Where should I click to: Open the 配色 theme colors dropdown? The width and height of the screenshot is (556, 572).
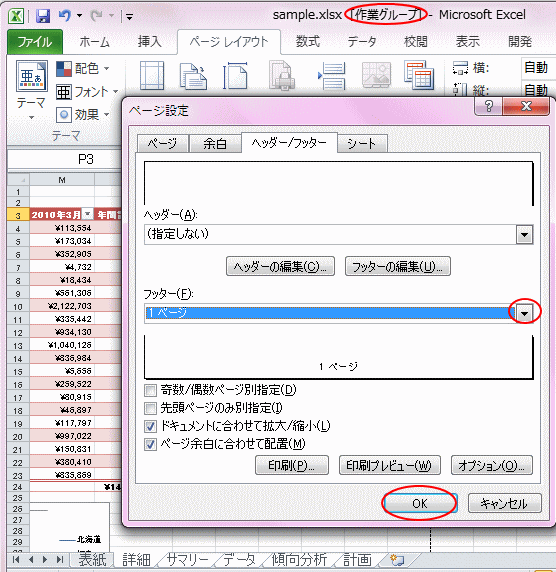83,69
